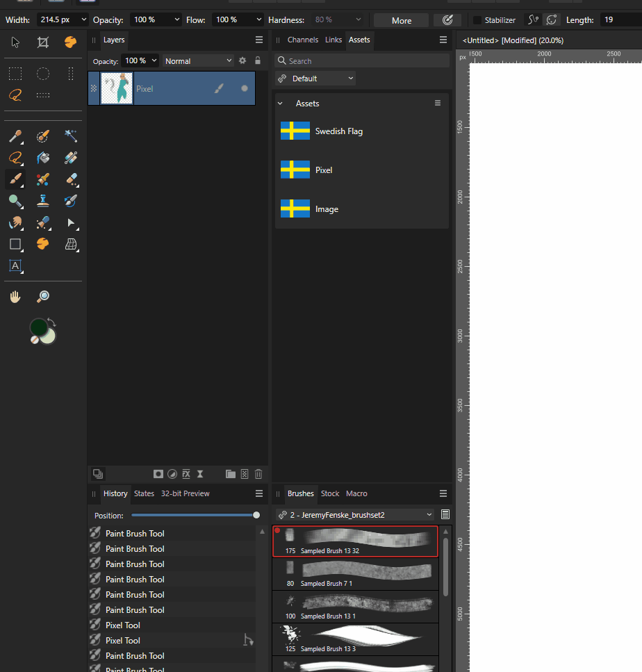Image resolution: width=642 pixels, height=672 pixels.
Task: Select the Clone Stamp tool
Action: click(x=43, y=201)
